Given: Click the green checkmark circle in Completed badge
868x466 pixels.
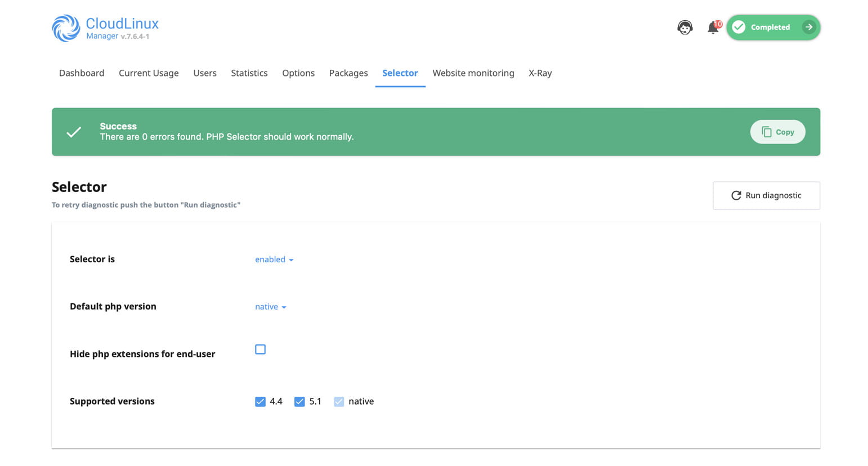Looking at the screenshot, I should click(738, 26).
